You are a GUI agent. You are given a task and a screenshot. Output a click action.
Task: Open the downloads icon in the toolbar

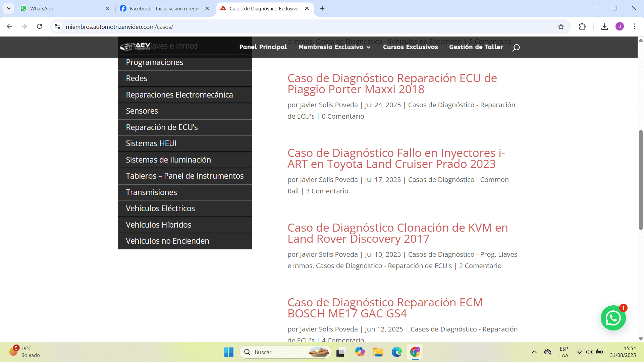pyautogui.click(x=604, y=26)
